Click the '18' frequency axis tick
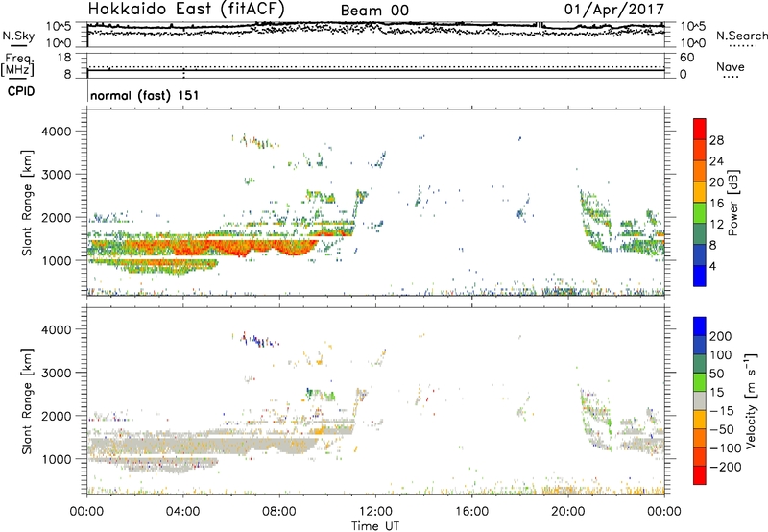 click(64, 58)
